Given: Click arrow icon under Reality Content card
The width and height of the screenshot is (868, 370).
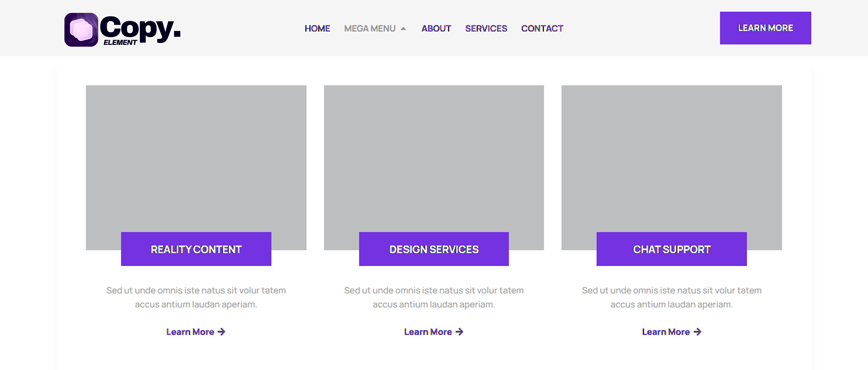Looking at the screenshot, I should (221, 332).
